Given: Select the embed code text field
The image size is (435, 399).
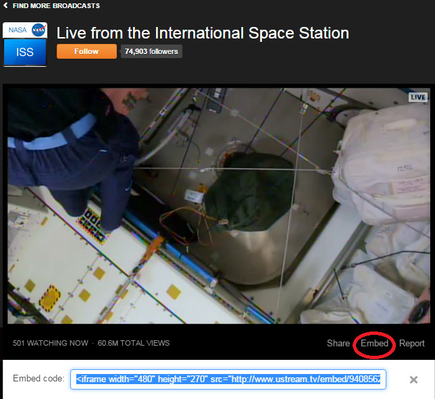Looking at the screenshot, I should [x=228, y=379].
